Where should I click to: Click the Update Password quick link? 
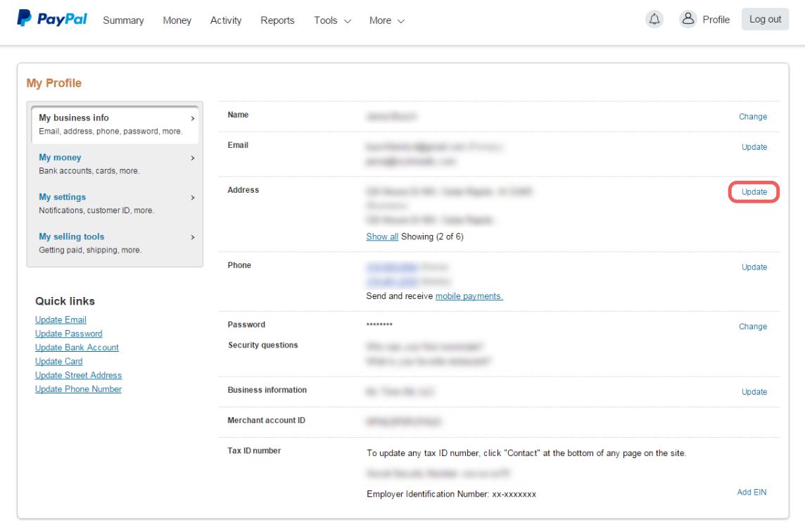point(69,334)
